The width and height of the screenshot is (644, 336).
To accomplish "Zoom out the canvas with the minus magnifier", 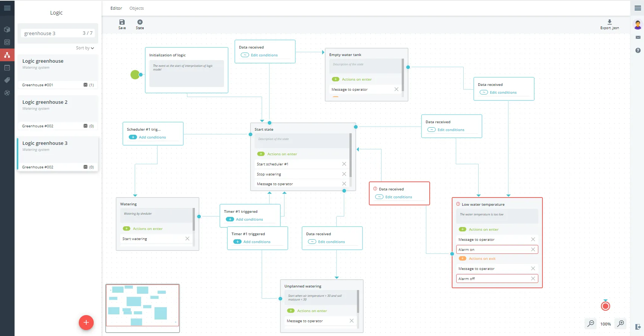I will [591, 323].
